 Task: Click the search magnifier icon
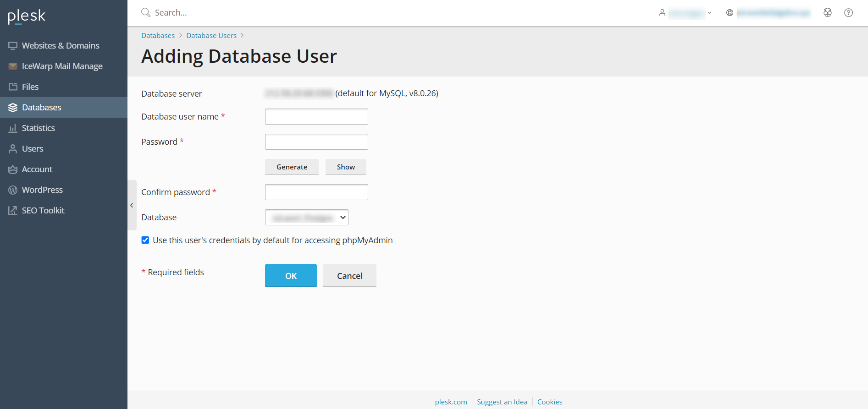coord(146,12)
